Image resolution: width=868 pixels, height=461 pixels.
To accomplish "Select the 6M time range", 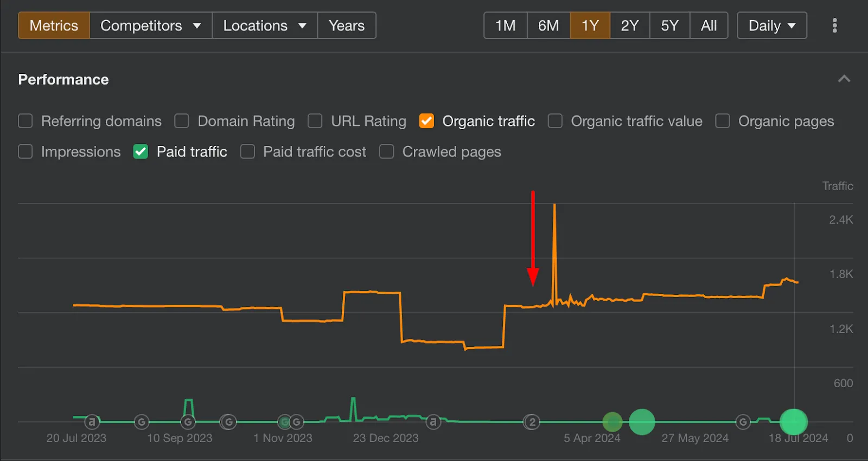I will pyautogui.click(x=548, y=26).
